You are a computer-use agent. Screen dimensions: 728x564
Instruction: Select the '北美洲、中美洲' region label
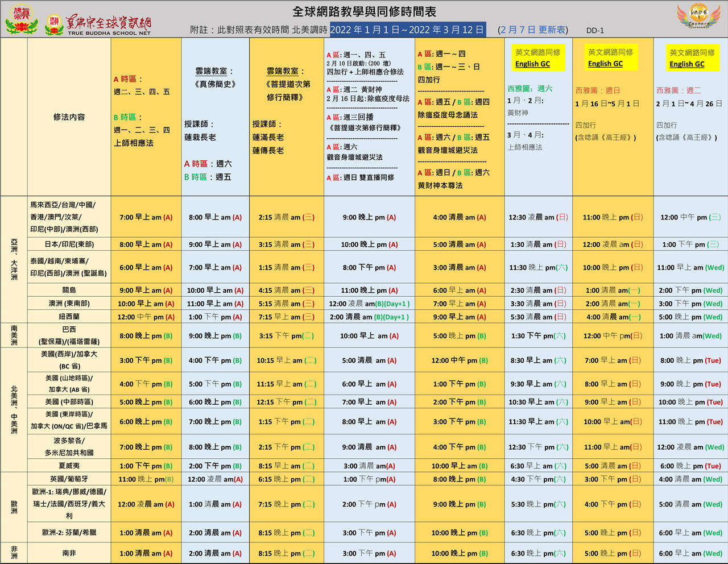click(14, 409)
